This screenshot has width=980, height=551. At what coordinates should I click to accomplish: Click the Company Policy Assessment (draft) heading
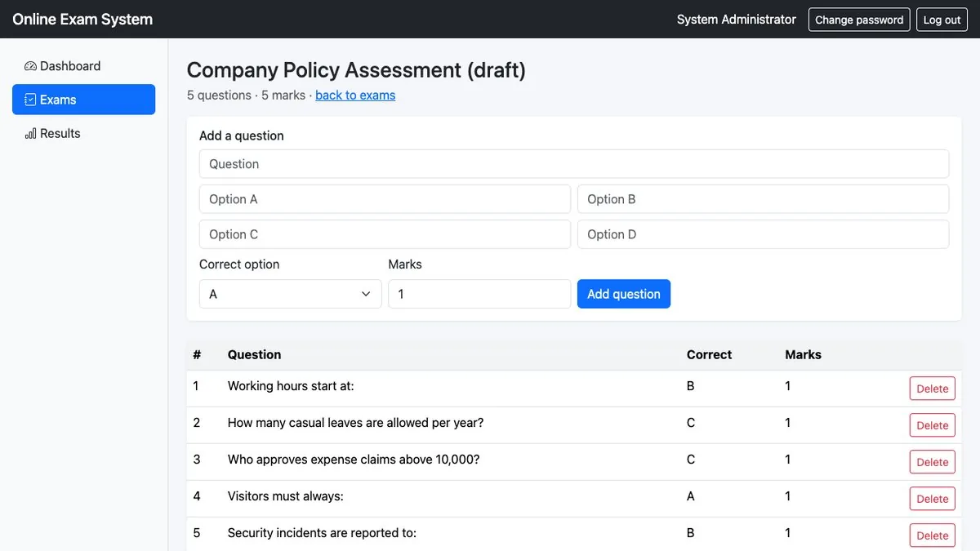pyautogui.click(x=356, y=70)
